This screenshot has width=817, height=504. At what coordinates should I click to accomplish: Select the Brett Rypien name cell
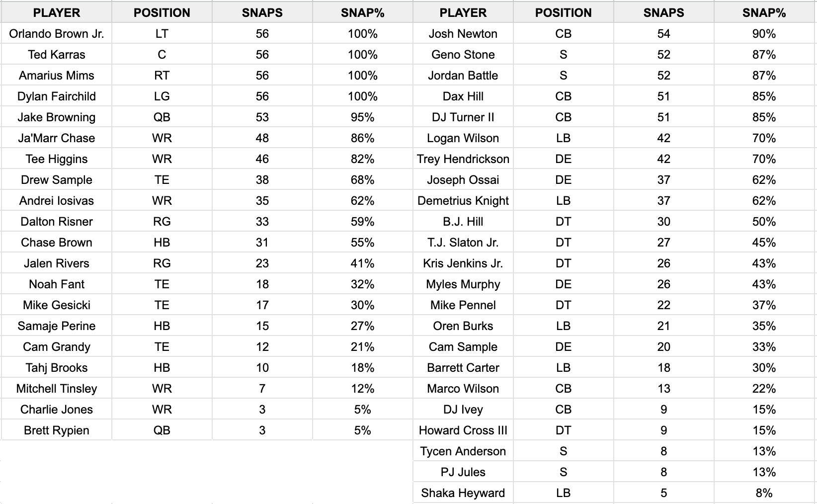click(x=57, y=430)
